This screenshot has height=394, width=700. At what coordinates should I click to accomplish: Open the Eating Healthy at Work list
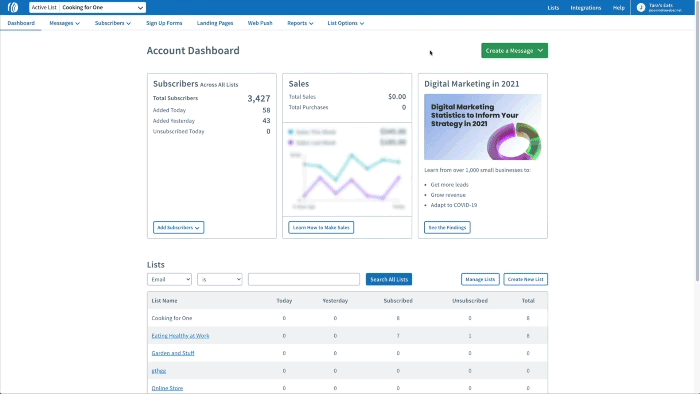pyautogui.click(x=180, y=336)
